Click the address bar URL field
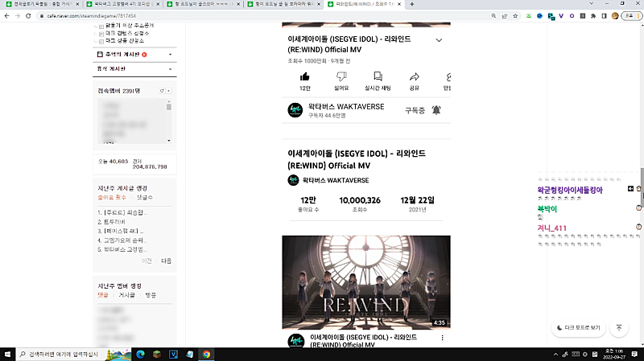This screenshot has width=644, height=361. pyautogui.click(x=263, y=16)
